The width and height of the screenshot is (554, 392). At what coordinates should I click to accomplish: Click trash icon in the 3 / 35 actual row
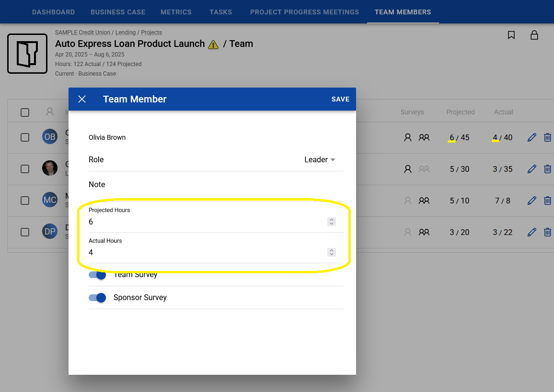tap(547, 169)
